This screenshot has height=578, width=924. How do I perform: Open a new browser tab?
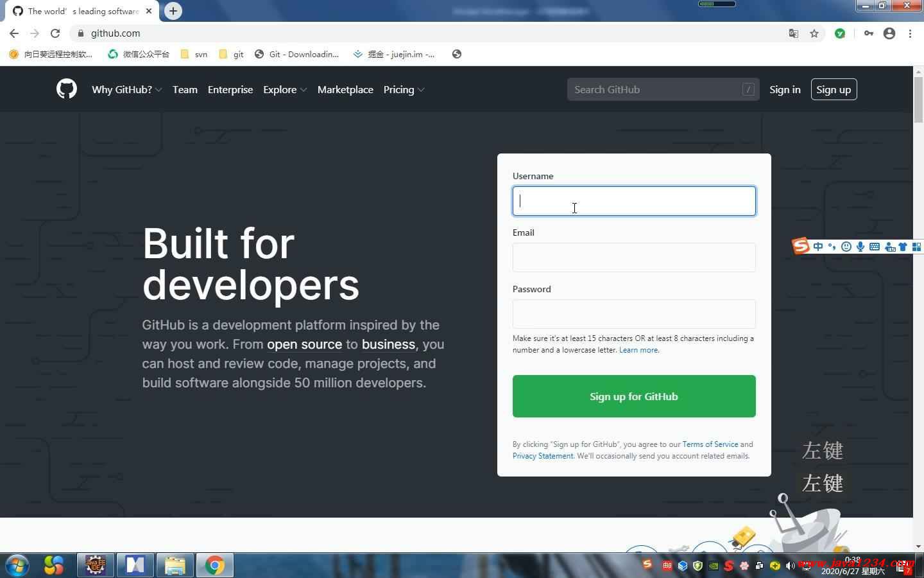(x=173, y=11)
